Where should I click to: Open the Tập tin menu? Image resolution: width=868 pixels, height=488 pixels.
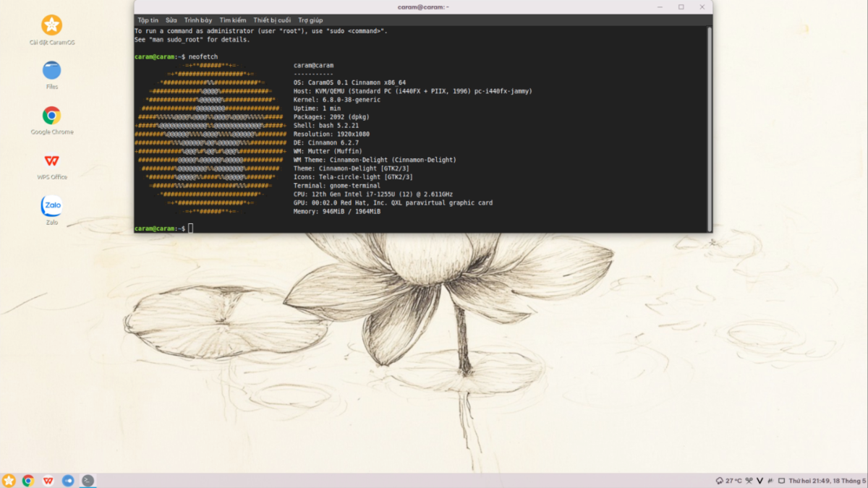[x=148, y=20]
